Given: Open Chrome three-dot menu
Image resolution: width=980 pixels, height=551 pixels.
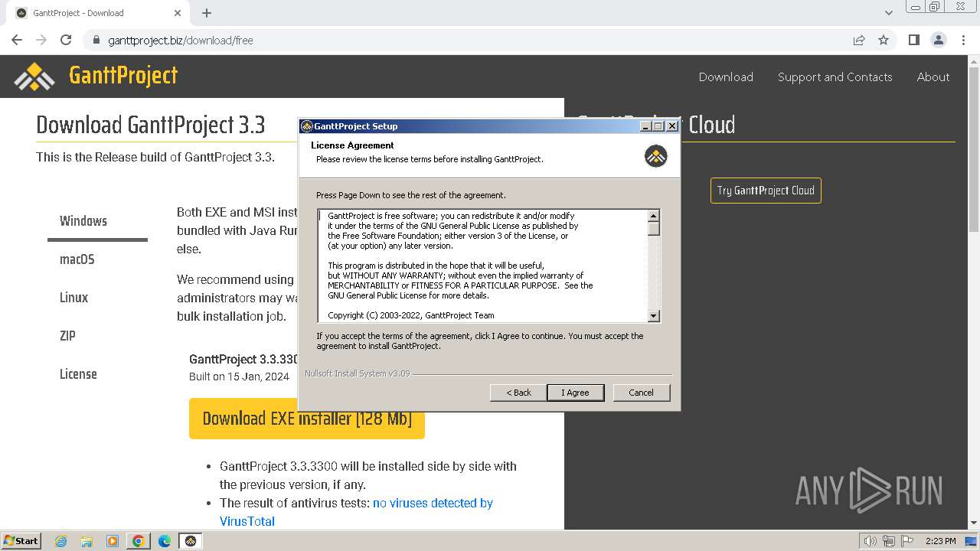Looking at the screenshot, I should pos(963,40).
